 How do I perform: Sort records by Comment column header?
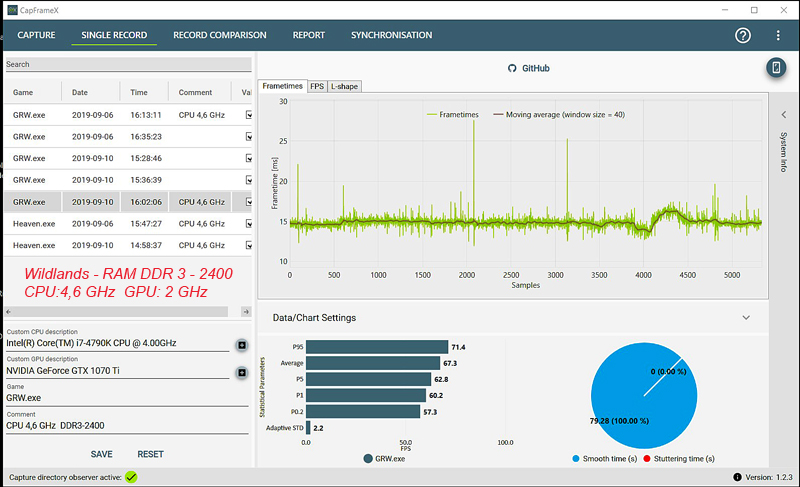coord(195,92)
